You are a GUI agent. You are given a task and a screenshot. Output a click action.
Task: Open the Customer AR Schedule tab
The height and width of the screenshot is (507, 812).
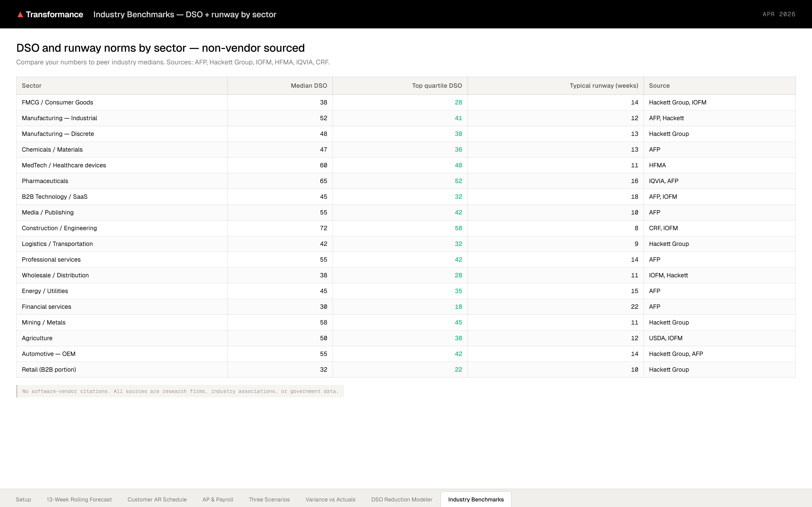pyautogui.click(x=157, y=499)
